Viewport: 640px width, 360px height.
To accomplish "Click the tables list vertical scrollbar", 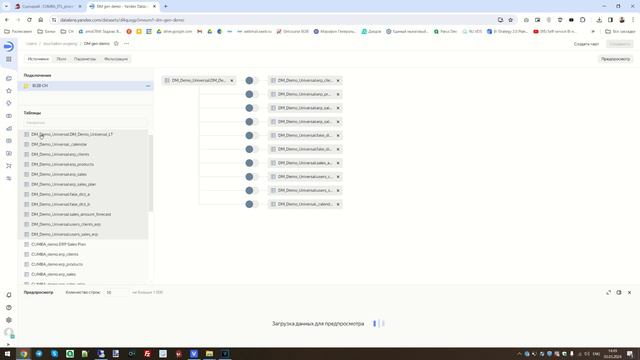I will click(151, 173).
